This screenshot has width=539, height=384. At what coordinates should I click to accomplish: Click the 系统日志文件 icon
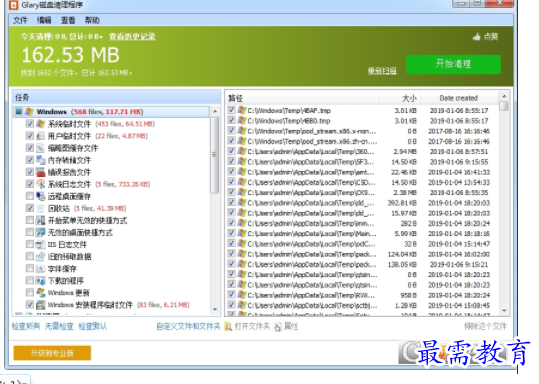pyautogui.click(x=41, y=184)
